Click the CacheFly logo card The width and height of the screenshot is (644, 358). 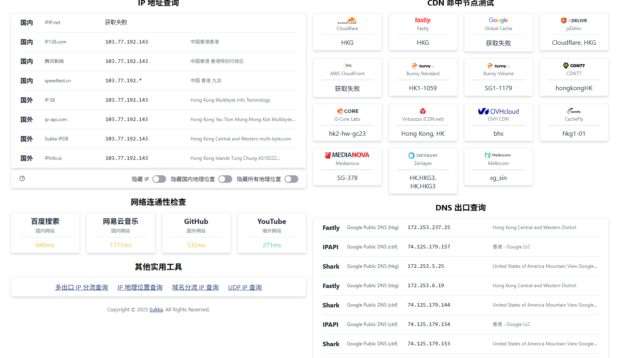[x=574, y=111]
